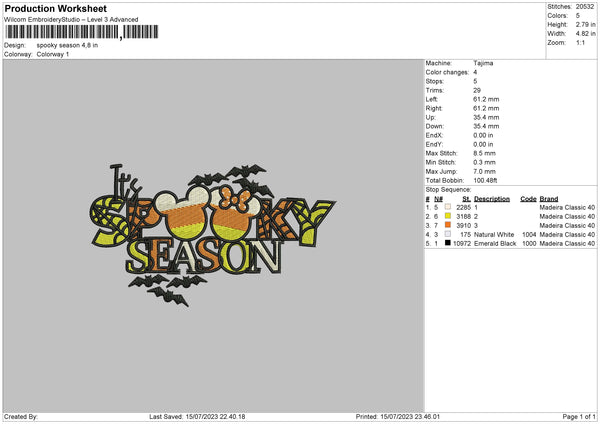Screen dimensions: 600x424
Task: Click stitch count 2285 in row 1
Action: coord(464,207)
